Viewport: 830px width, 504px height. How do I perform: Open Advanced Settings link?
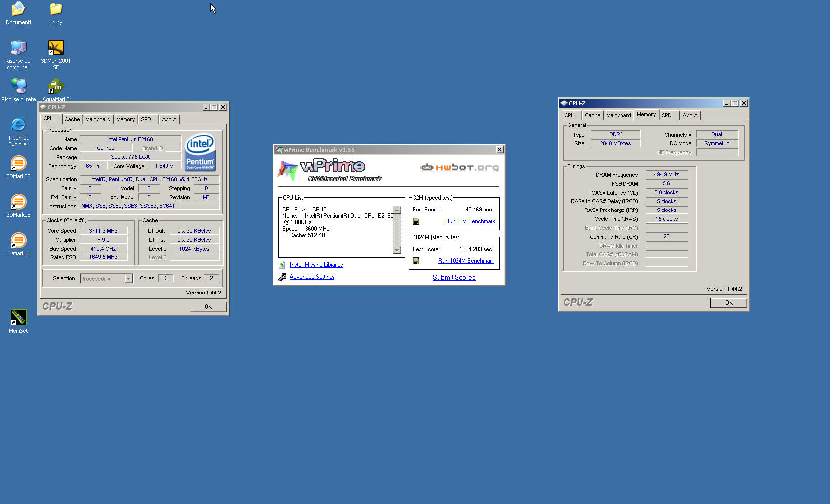[x=312, y=277]
